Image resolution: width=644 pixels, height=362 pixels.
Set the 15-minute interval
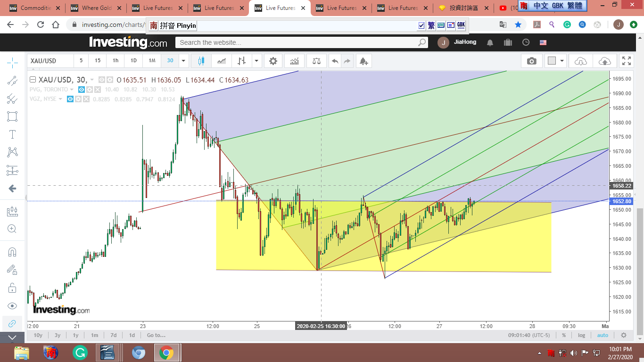click(x=98, y=61)
